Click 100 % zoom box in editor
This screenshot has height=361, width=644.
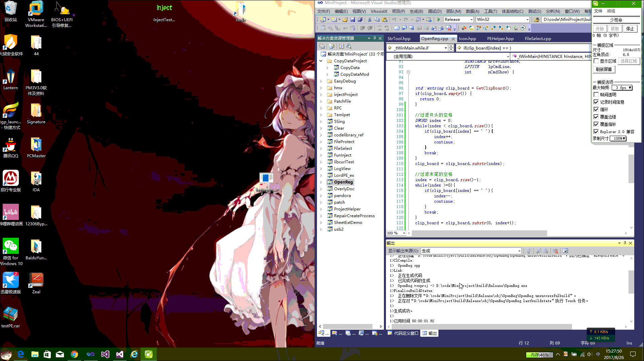pyautogui.click(x=395, y=233)
